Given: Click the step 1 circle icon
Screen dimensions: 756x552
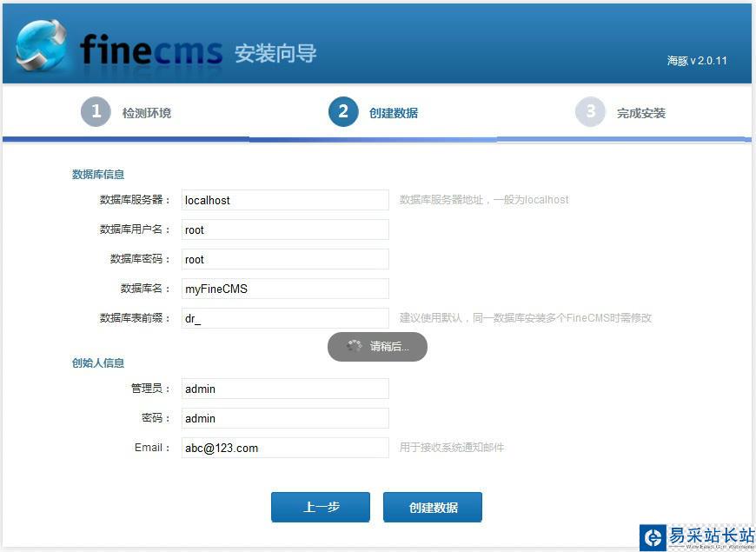Looking at the screenshot, I should pyautogui.click(x=96, y=112).
